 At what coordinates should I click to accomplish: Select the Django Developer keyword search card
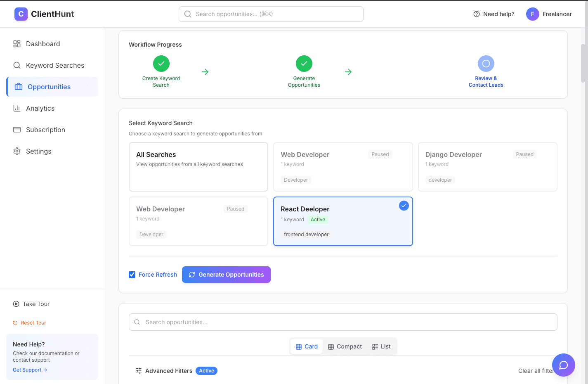pos(487,167)
